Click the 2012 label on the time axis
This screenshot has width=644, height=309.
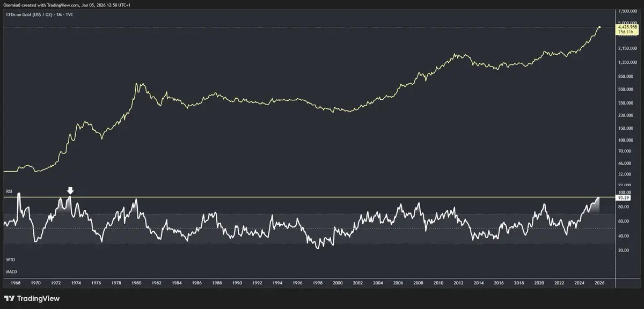click(x=458, y=282)
